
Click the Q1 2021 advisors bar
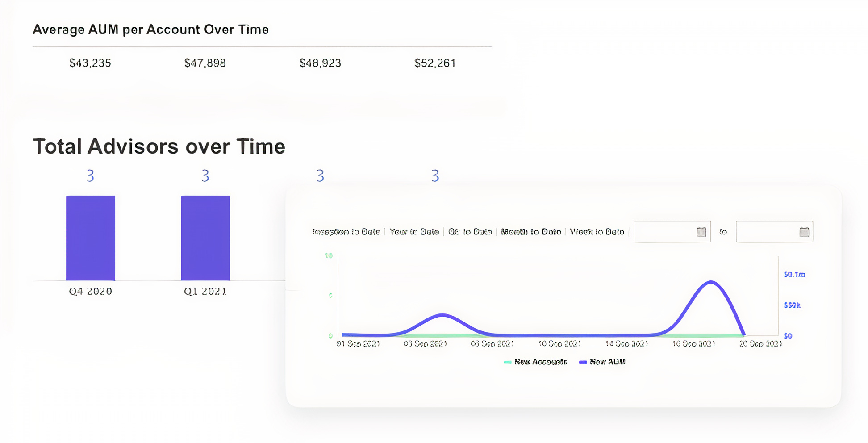205,238
